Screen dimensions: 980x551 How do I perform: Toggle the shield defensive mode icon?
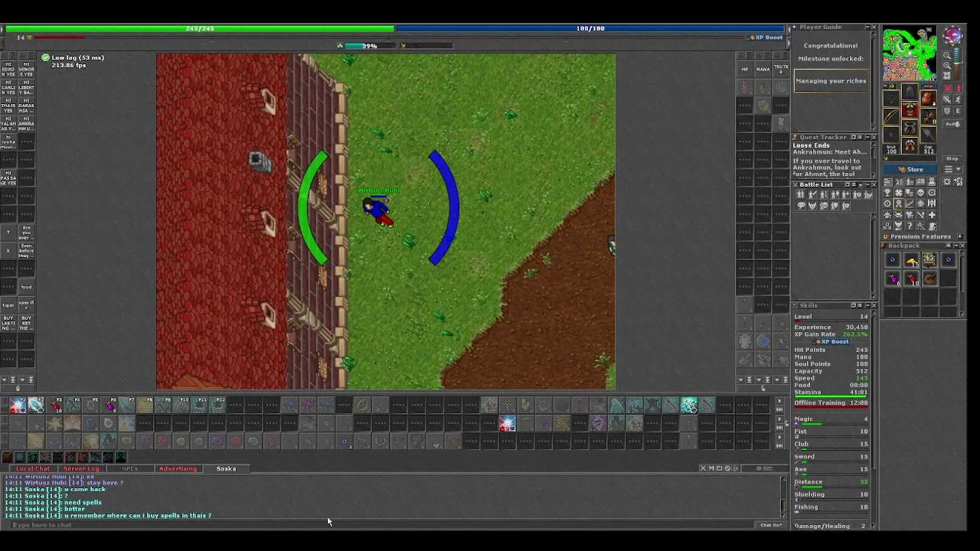(947, 111)
